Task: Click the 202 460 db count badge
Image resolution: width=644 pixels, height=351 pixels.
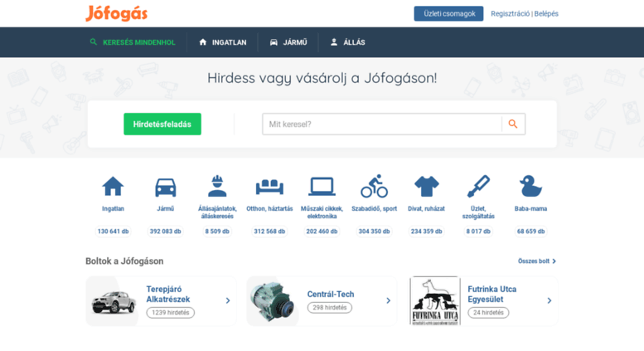Action: [x=322, y=232]
